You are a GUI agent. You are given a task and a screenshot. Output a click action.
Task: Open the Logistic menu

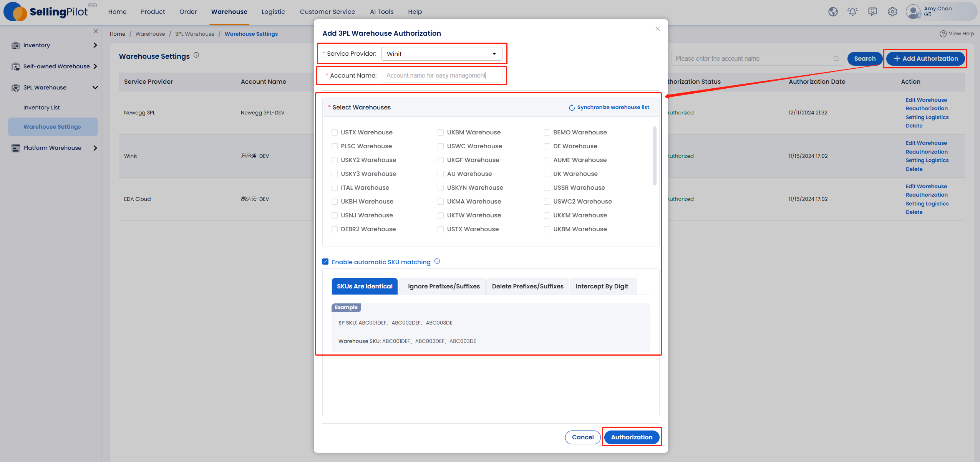point(273,12)
